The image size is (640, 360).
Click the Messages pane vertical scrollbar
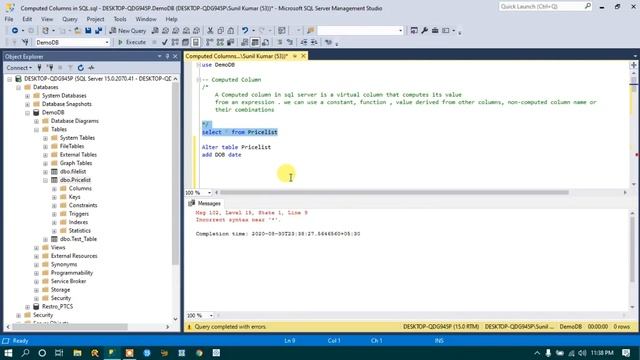tap(632, 249)
